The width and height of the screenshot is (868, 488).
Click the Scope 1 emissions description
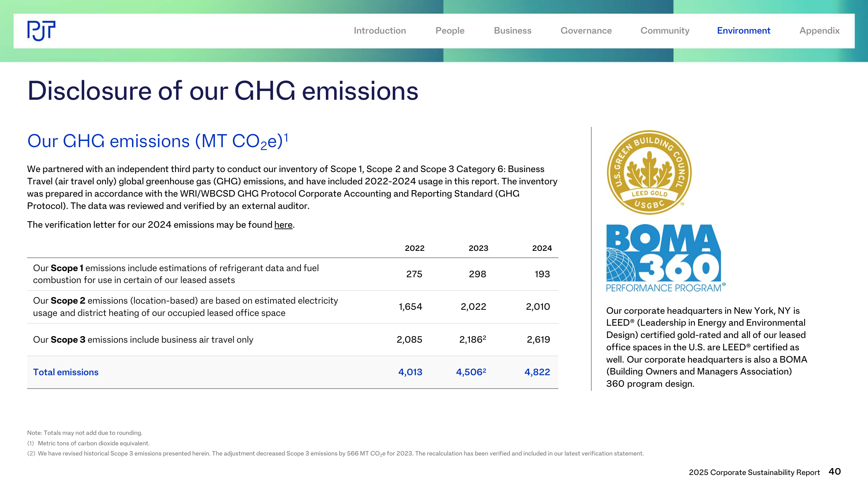(x=176, y=274)
